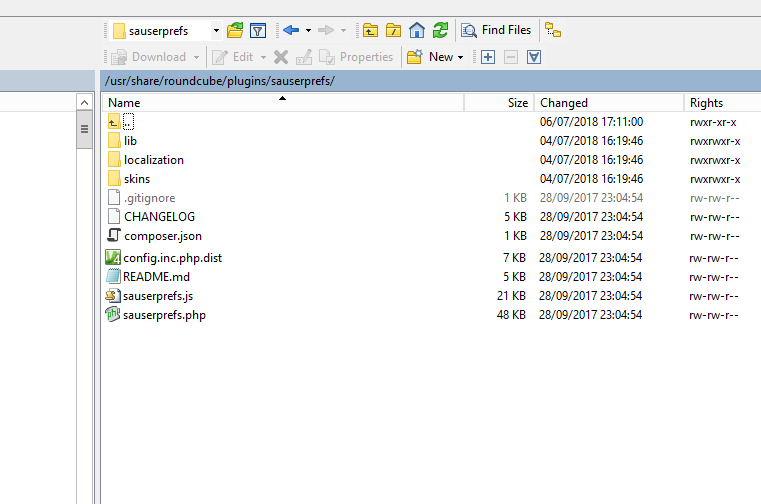The image size is (761, 504).
Task: Show the directory tree panel icon
Action: (x=553, y=30)
